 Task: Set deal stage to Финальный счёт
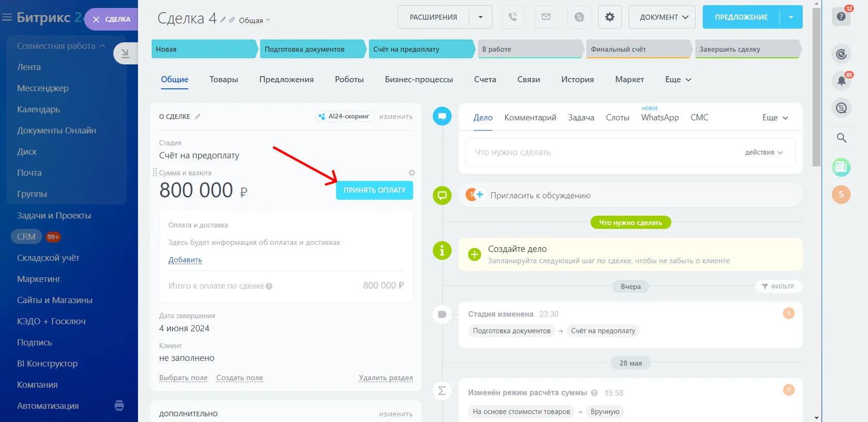coord(639,49)
